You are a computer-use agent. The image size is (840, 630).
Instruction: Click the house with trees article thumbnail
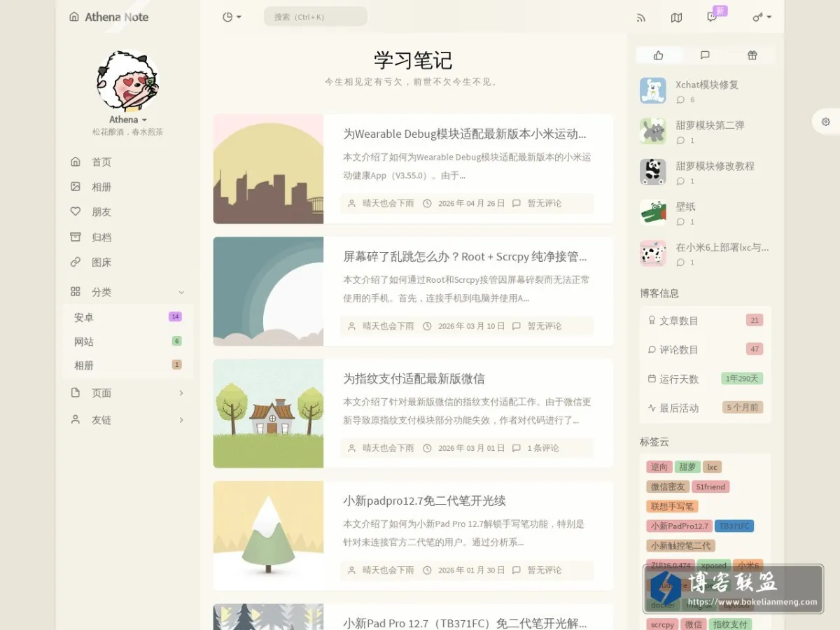(268, 413)
